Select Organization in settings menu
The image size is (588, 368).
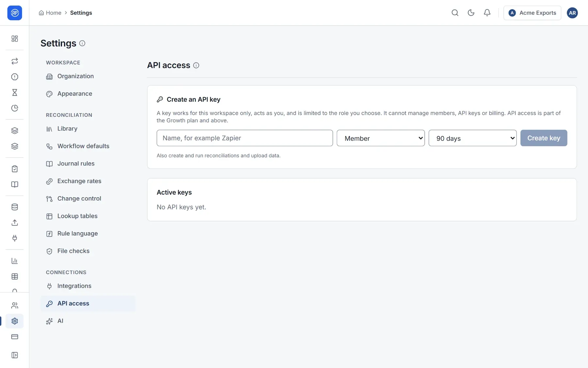[88, 76]
